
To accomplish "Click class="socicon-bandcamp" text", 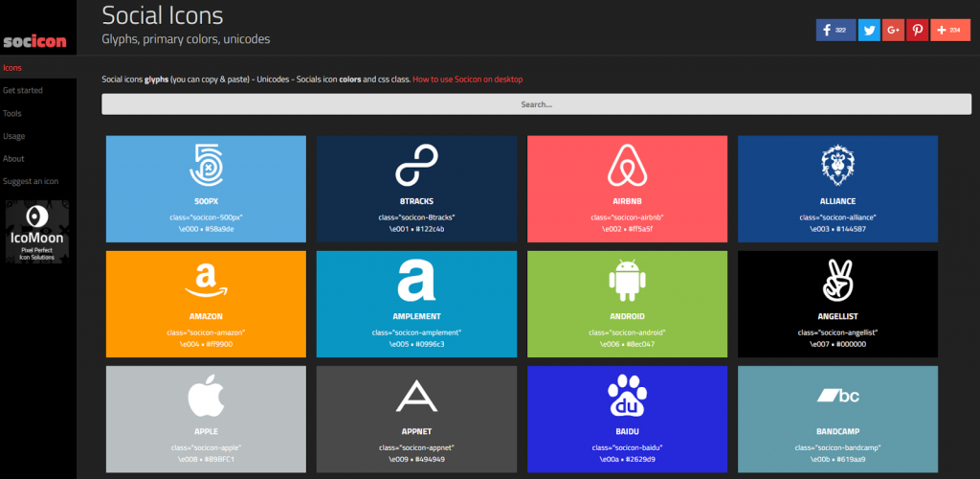I will click(837, 447).
